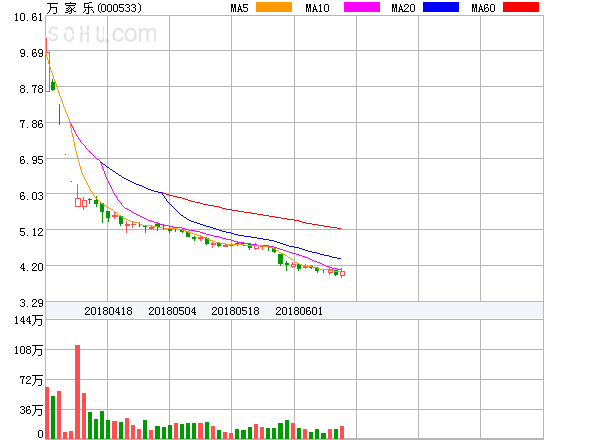
Task: Click the 5.12 price axis label
Action: point(31,232)
